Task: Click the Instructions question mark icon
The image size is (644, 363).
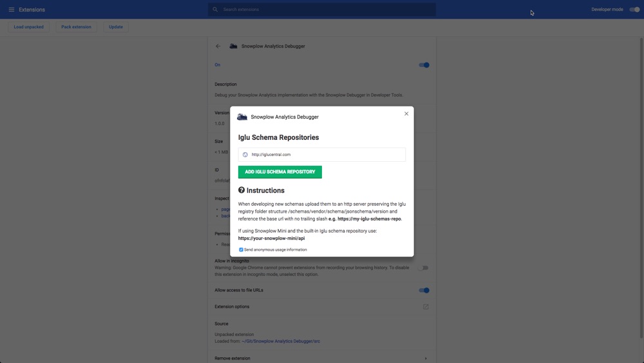Action: (241, 190)
